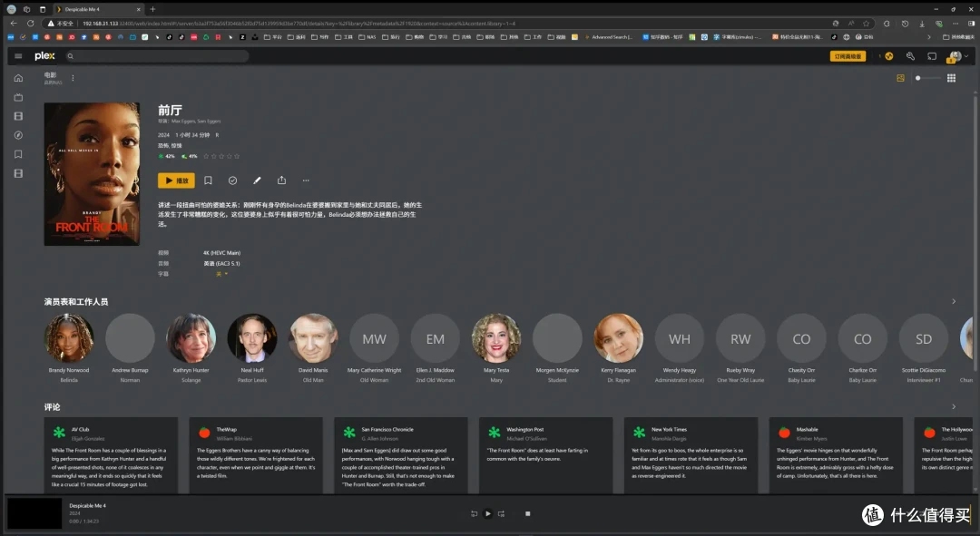Screen dimensions: 980x536
Task: Click director Max Eggers name
Action: tap(182, 122)
